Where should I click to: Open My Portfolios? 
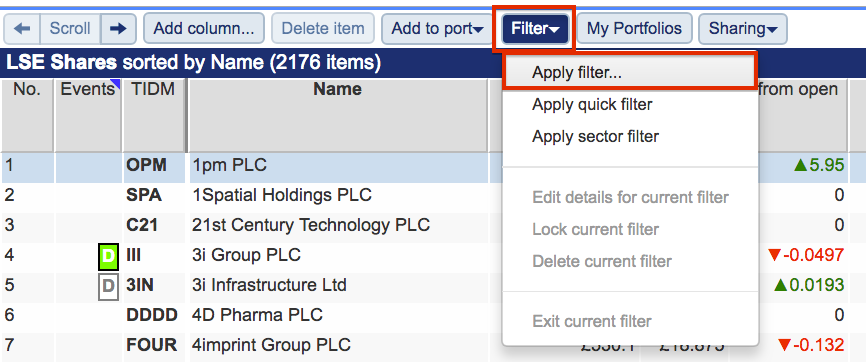(634, 29)
